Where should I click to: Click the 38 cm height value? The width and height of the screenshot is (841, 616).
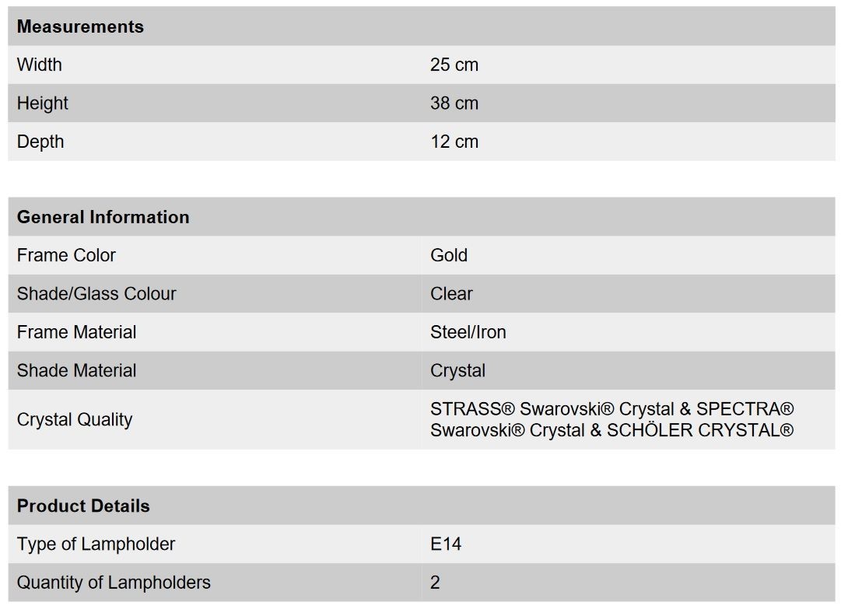click(454, 103)
